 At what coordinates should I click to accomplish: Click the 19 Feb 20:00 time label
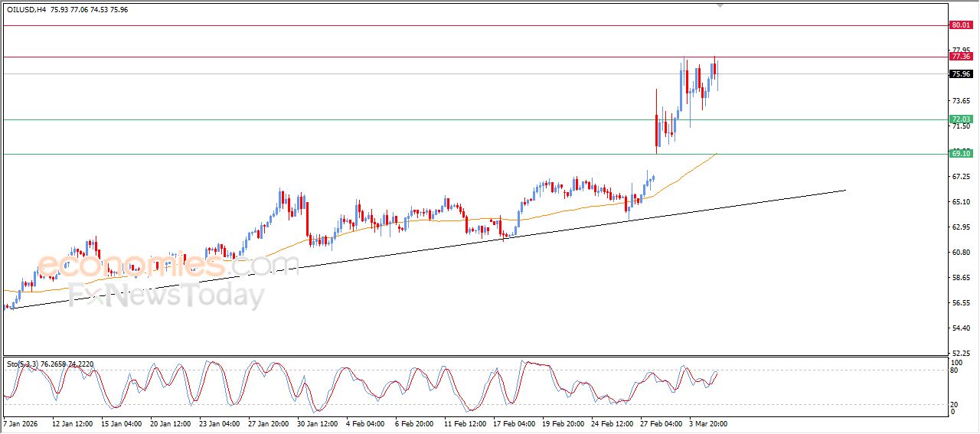coord(563,423)
